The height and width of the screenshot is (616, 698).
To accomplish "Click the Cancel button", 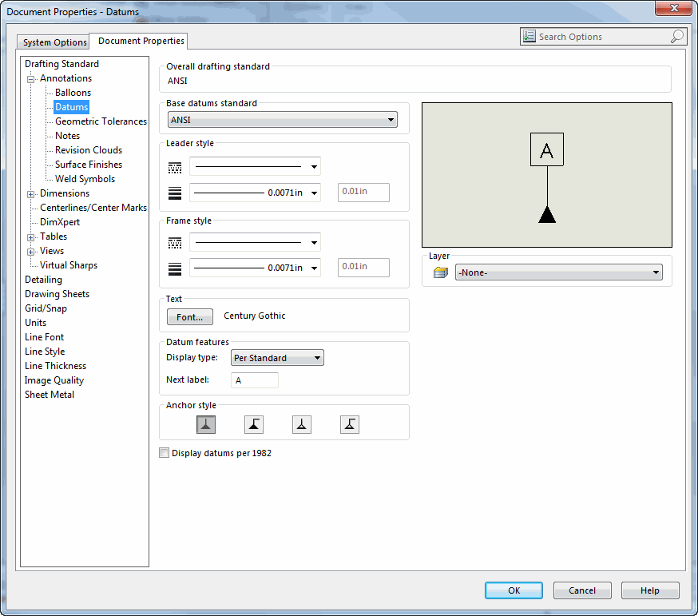I will (x=582, y=590).
